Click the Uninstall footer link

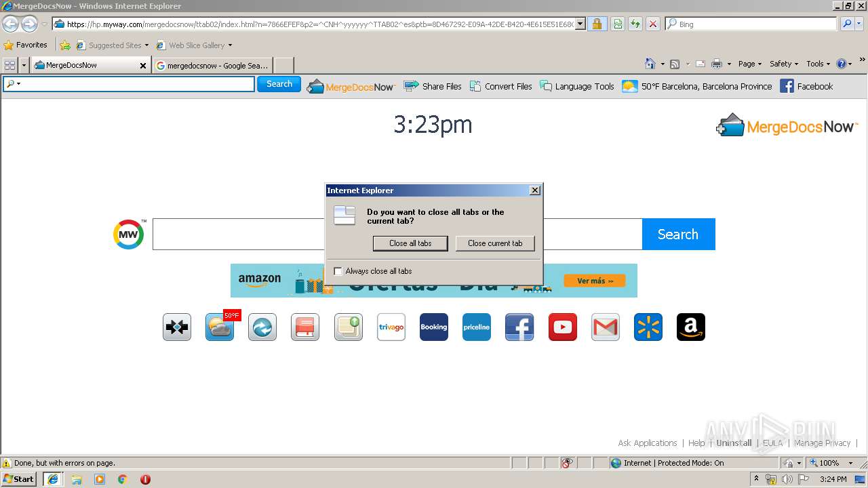(734, 443)
